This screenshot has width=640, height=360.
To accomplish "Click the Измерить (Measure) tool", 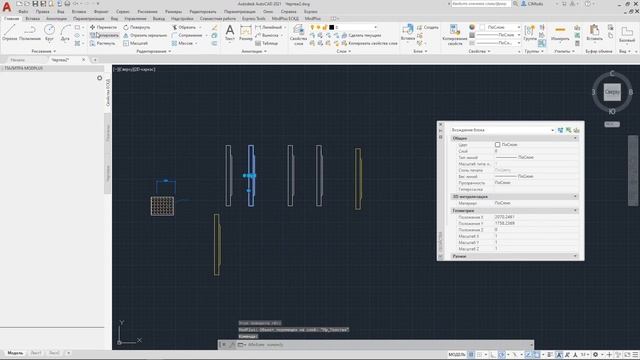I will click(x=560, y=33).
